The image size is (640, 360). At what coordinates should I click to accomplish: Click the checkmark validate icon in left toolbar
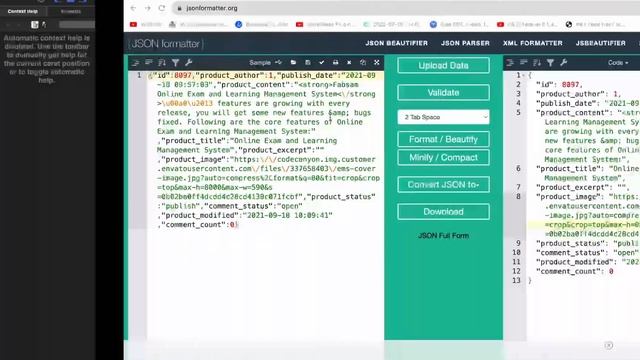pos(322,62)
